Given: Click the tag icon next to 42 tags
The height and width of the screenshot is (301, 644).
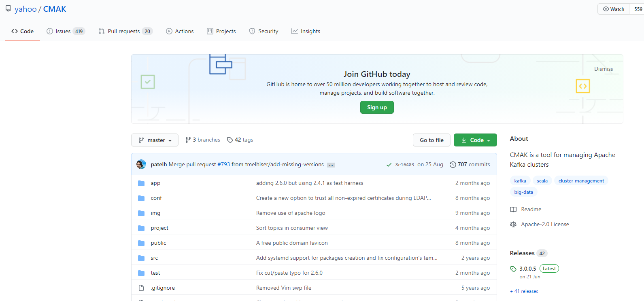Looking at the screenshot, I should [230, 140].
